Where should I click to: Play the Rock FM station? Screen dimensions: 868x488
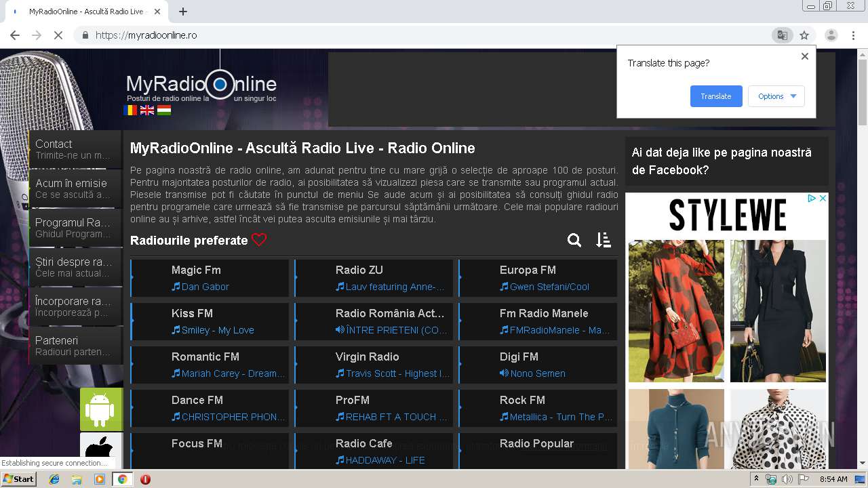pos(538,408)
